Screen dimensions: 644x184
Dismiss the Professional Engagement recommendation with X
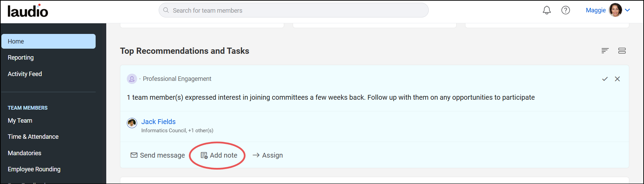(617, 79)
